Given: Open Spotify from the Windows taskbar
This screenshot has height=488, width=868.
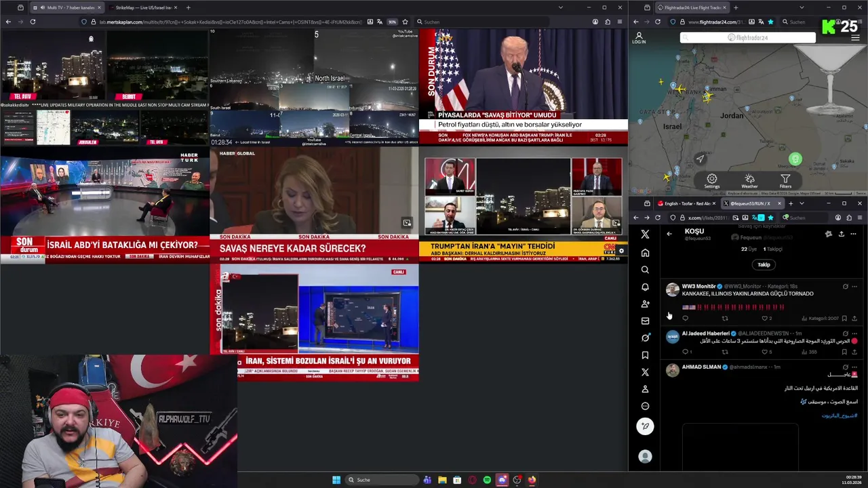Looking at the screenshot, I should coord(487,480).
